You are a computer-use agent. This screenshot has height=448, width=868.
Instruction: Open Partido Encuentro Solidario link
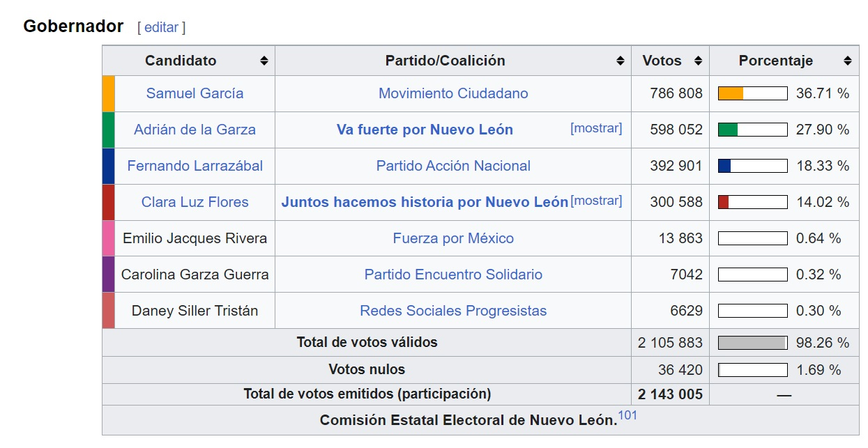[x=453, y=275]
